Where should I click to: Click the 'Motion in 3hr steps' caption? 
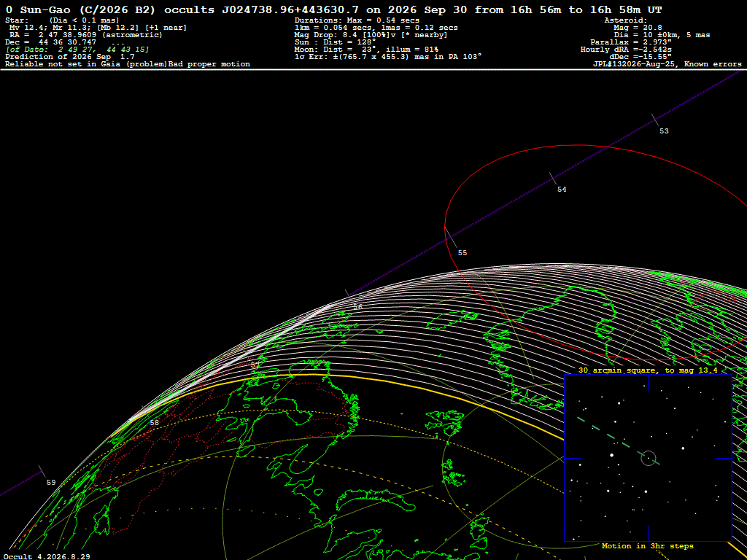click(648, 546)
